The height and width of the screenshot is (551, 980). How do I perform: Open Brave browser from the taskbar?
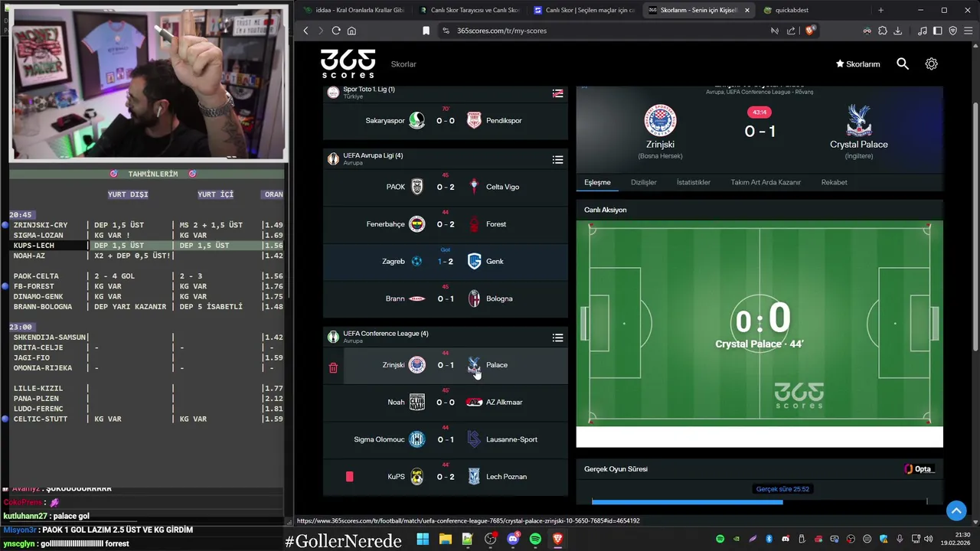[x=557, y=540]
